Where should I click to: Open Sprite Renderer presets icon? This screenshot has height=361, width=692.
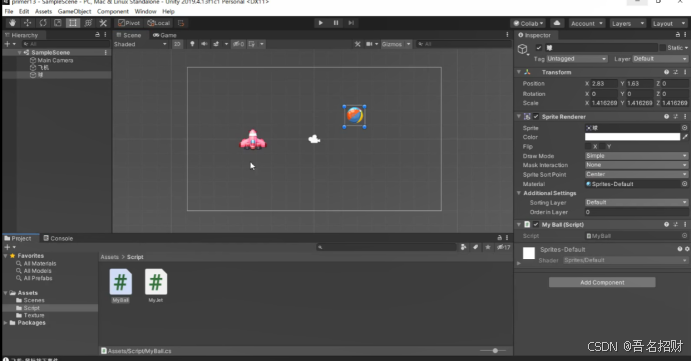click(x=675, y=117)
